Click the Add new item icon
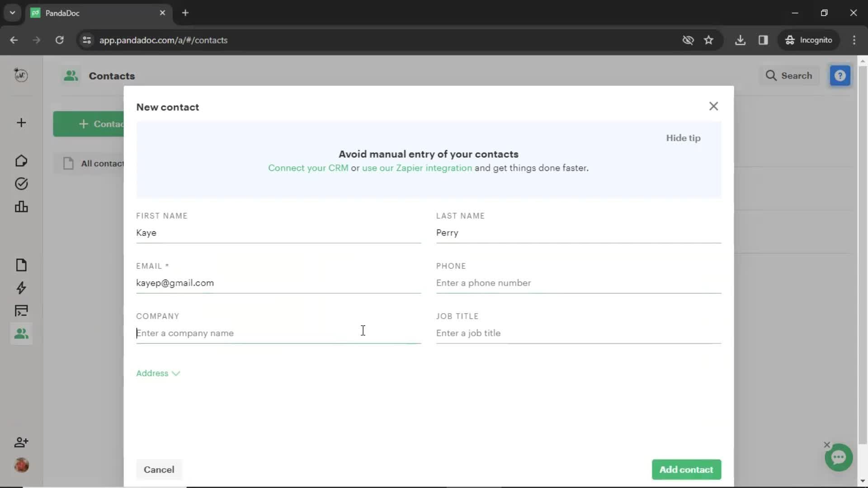This screenshot has width=868, height=488. [x=21, y=123]
